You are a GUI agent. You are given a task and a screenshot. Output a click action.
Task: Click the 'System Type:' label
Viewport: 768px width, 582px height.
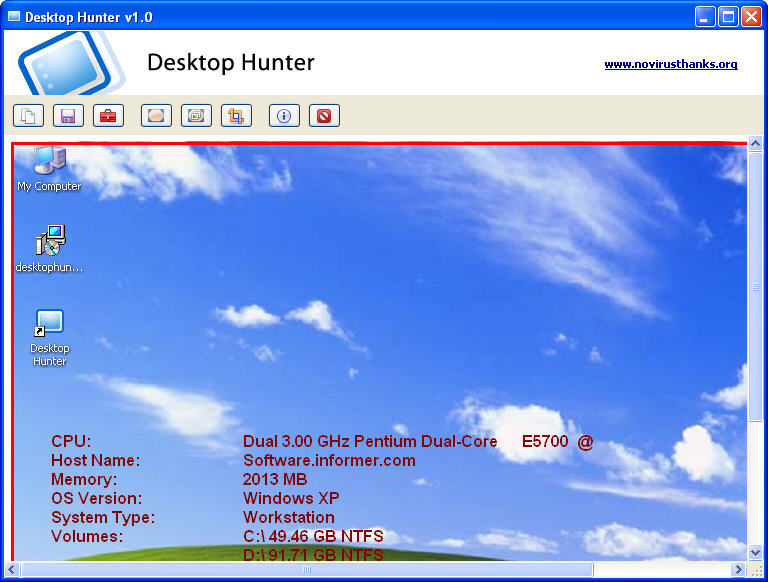103,517
